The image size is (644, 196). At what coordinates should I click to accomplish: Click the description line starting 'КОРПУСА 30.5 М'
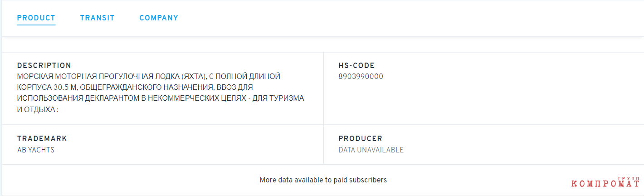(135, 87)
